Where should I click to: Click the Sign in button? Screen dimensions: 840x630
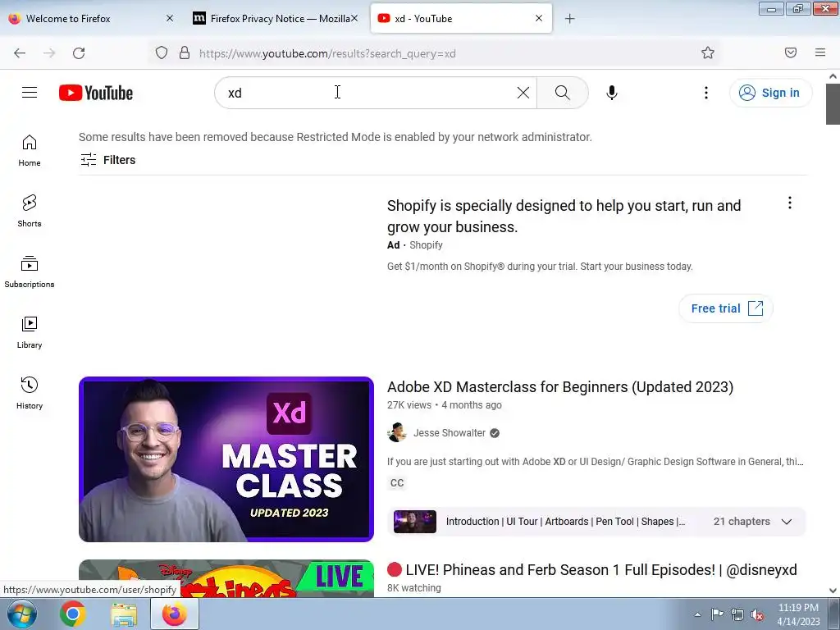coord(770,93)
